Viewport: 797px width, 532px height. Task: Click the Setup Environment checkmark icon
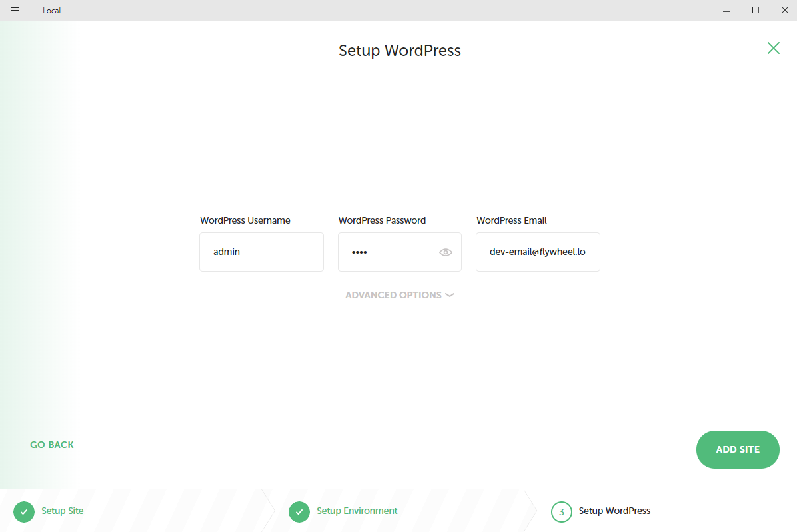[299, 511]
